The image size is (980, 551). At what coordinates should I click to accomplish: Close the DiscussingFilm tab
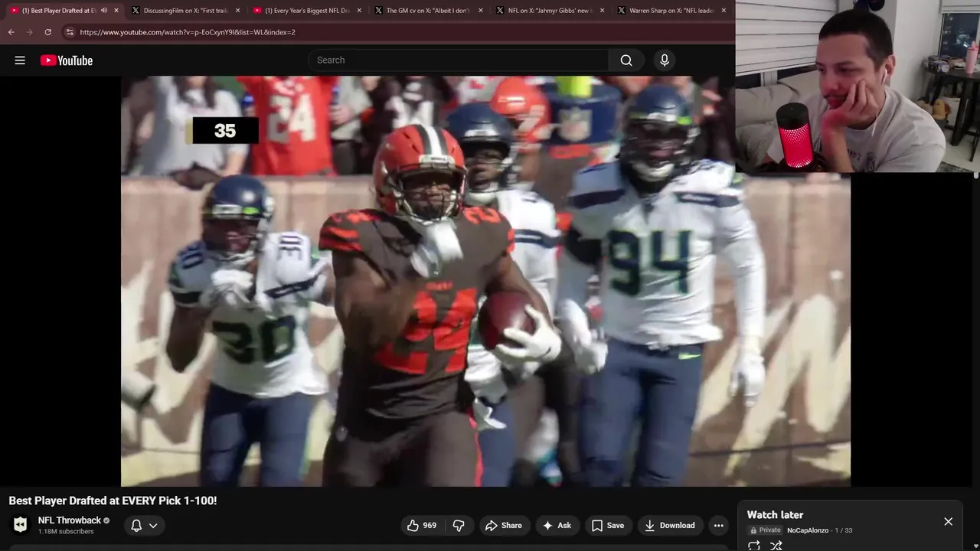237,11
